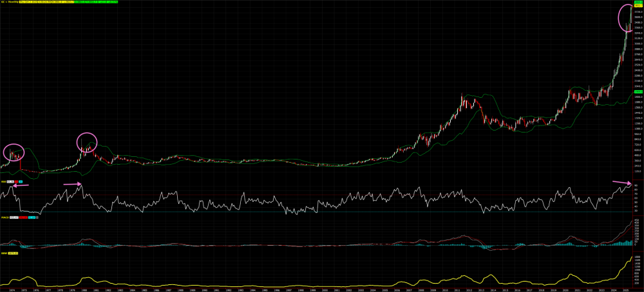
Task: Click the RSI indicator label
Action: [x=3, y=181]
